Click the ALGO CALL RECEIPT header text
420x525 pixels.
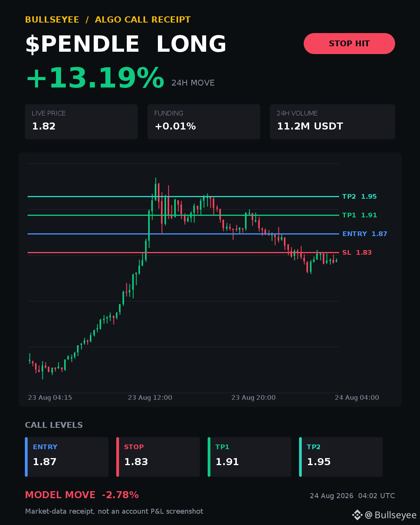(x=143, y=20)
